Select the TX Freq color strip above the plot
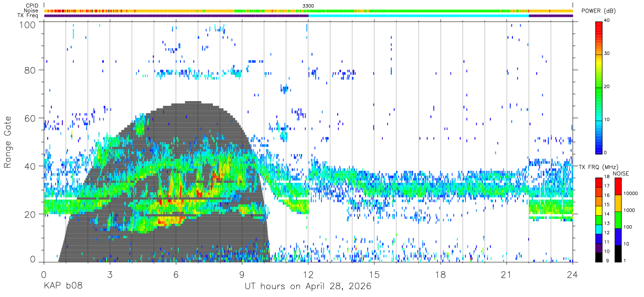The image size is (644, 297). (308, 16)
